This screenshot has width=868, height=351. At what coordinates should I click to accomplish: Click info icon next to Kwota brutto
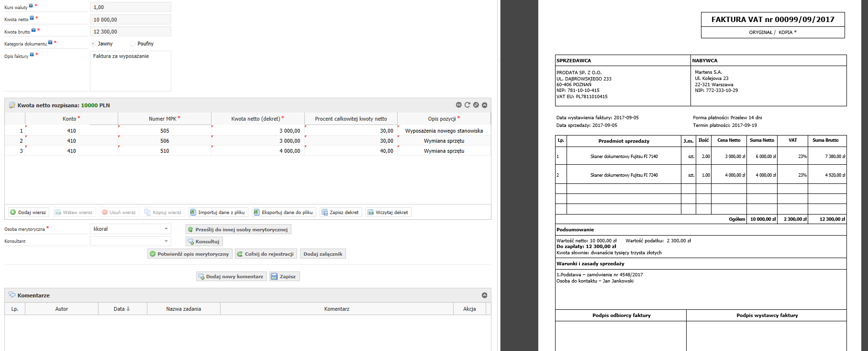click(33, 30)
